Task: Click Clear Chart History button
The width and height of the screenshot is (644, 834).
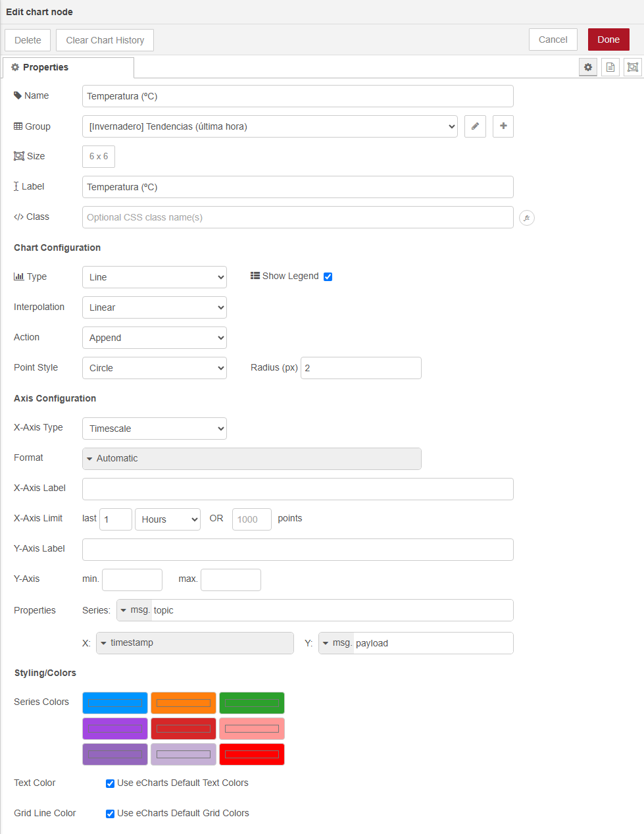Action: pos(105,40)
